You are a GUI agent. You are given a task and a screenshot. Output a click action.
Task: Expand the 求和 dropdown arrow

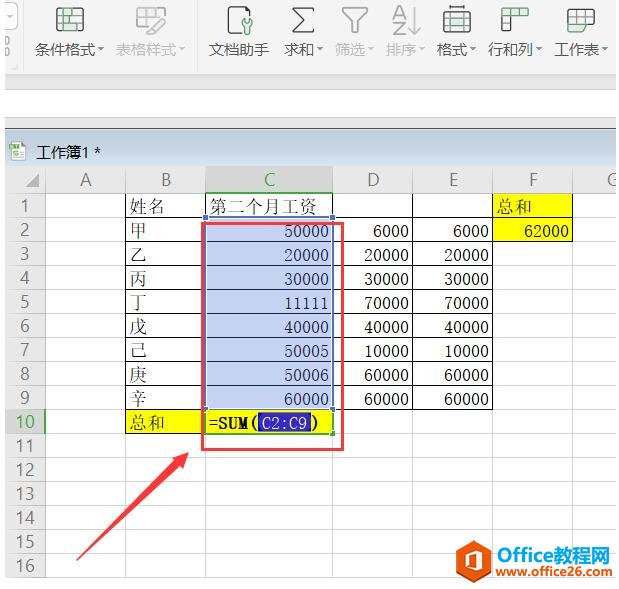tap(320, 50)
